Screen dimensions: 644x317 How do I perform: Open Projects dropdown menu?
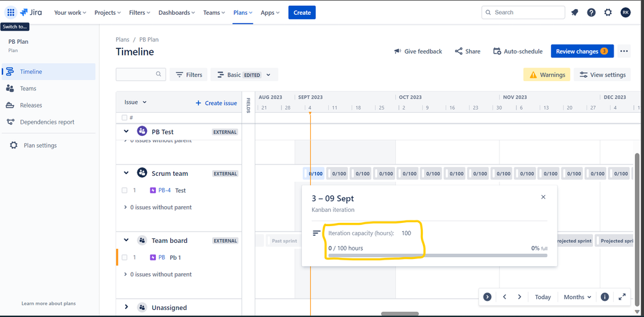(x=108, y=12)
